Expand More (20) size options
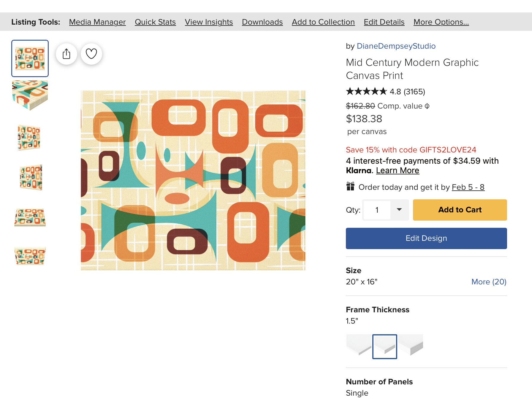The width and height of the screenshot is (532, 398). pos(489,282)
